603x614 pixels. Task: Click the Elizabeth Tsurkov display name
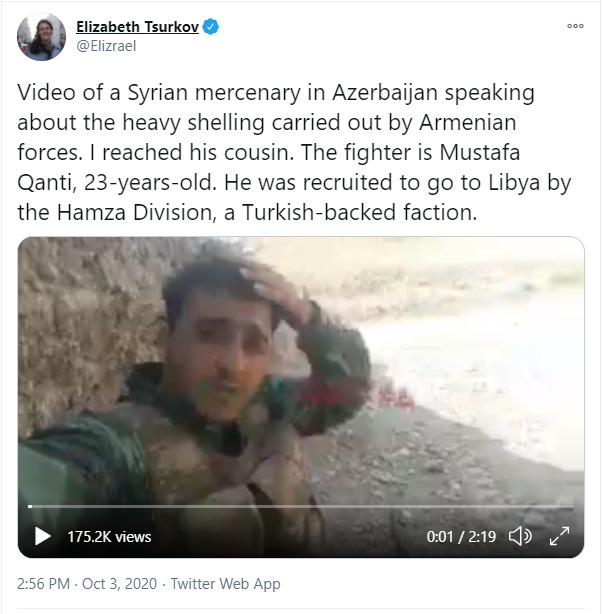(137, 27)
